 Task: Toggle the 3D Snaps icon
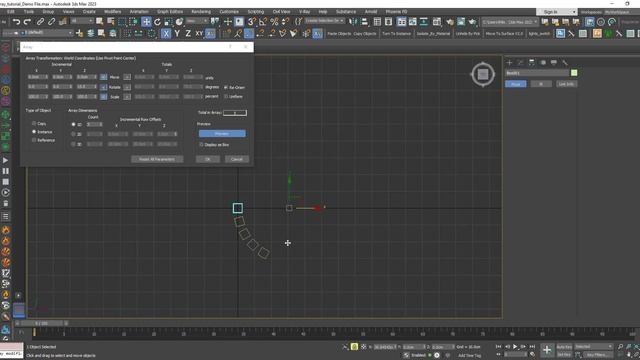click(x=251, y=22)
